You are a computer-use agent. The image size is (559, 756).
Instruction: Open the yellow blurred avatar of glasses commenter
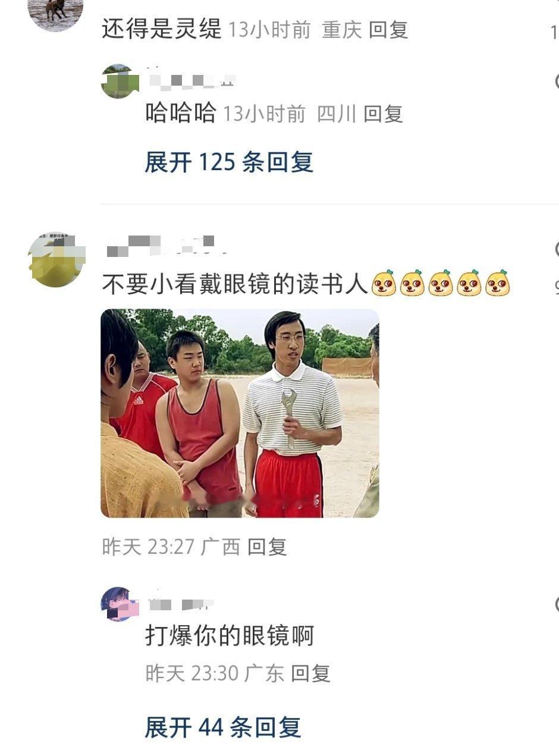[56, 260]
